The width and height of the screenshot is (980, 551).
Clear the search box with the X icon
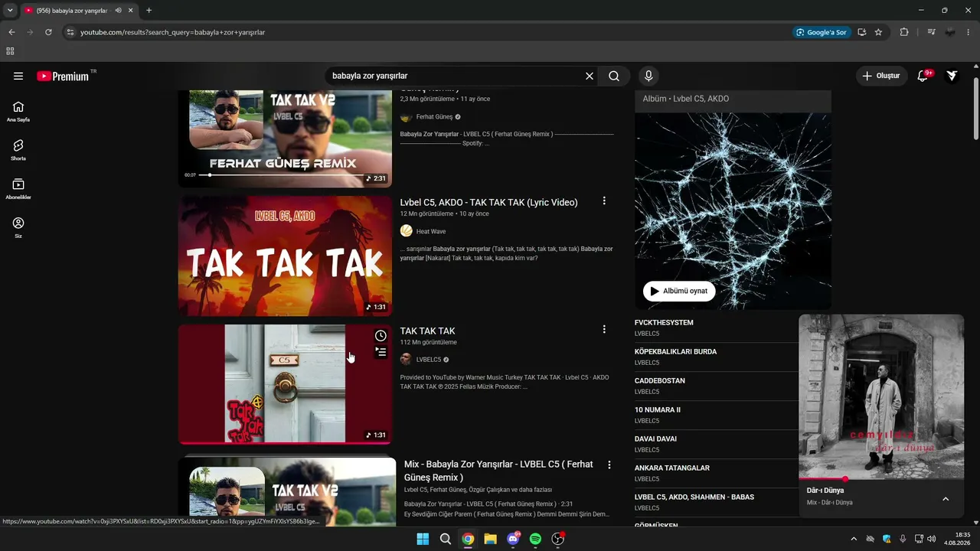(590, 76)
